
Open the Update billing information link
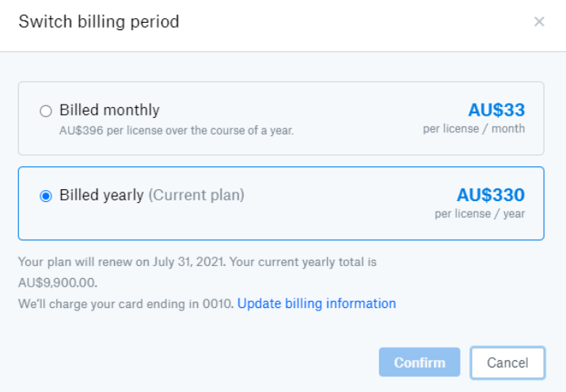tap(317, 303)
